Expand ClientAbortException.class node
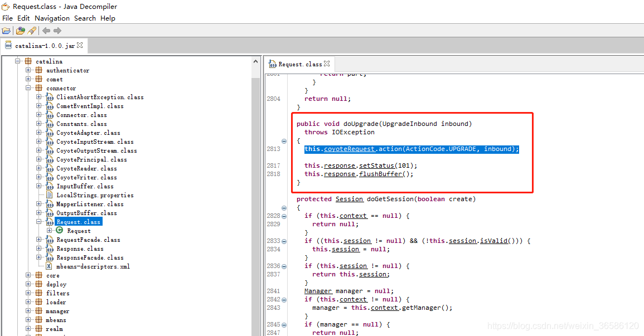 (x=39, y=97)
